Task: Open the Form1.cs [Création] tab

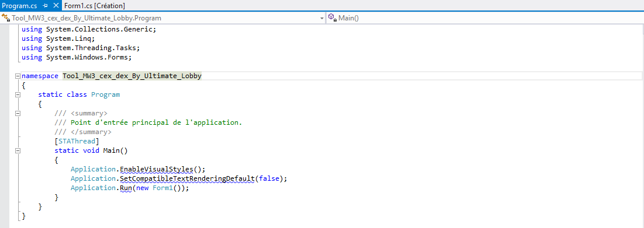Action: [x=95, y=6]
